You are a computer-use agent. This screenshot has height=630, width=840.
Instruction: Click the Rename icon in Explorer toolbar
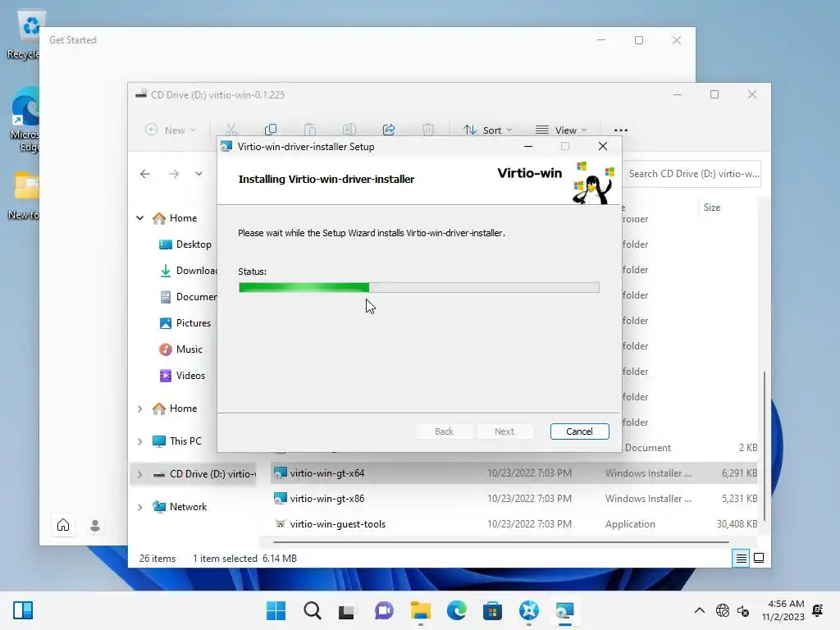tap(349, 130)
